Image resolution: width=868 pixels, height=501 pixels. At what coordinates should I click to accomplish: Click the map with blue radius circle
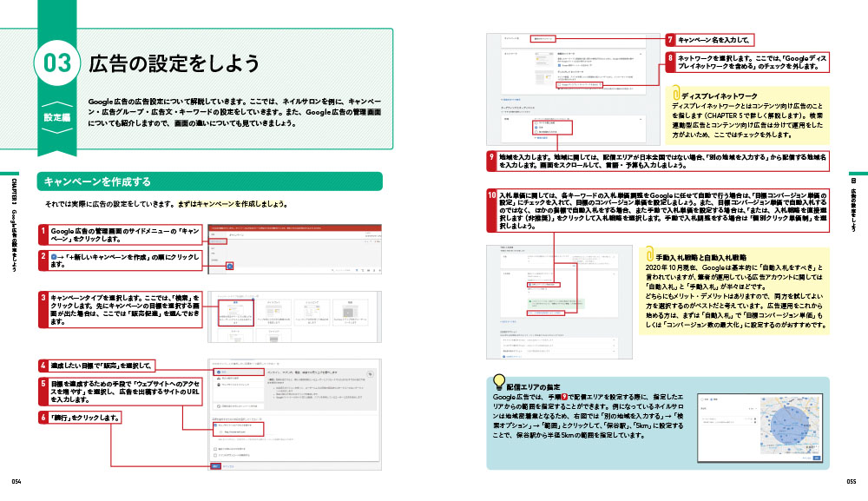pos(791,425)
